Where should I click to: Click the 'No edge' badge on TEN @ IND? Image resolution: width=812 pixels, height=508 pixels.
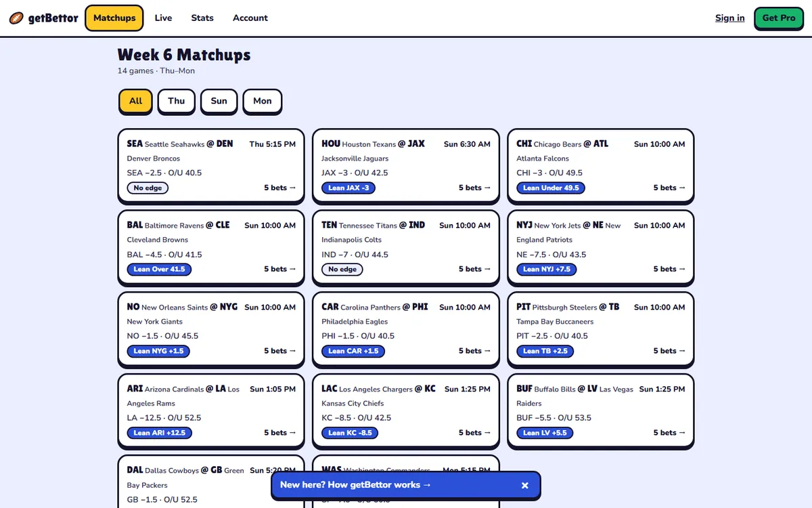[342, 269]
